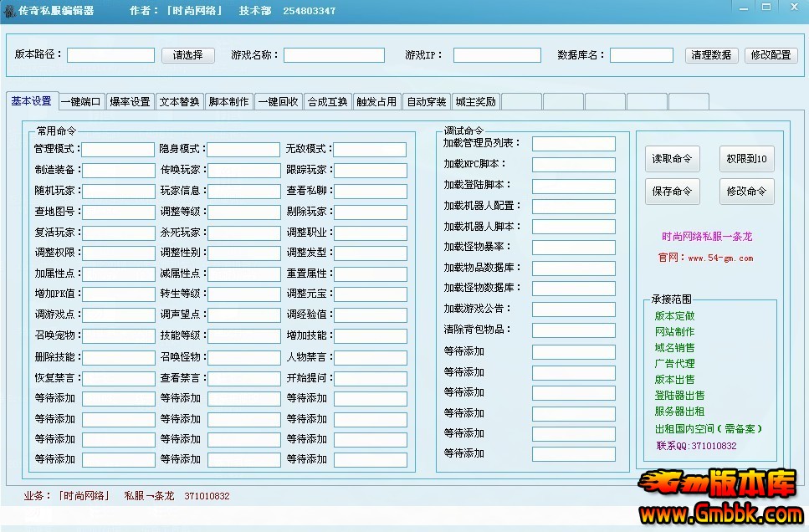Open the 爆率设置 tab

128,101
